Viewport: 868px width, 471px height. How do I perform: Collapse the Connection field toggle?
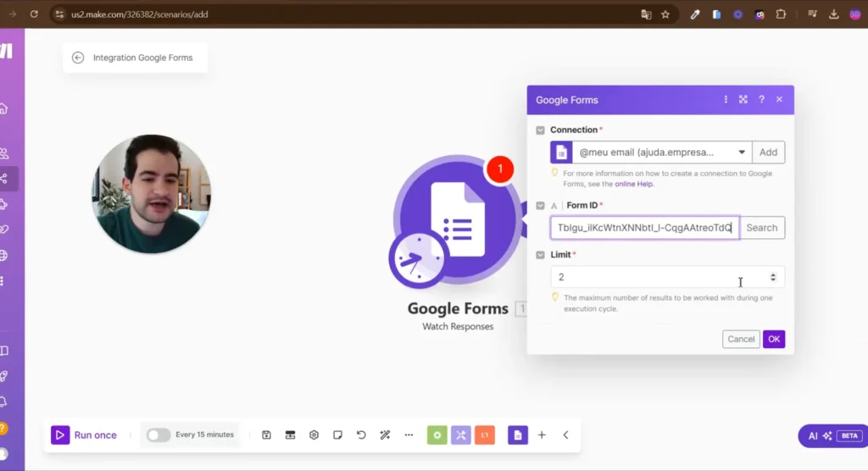pos(540,130)
